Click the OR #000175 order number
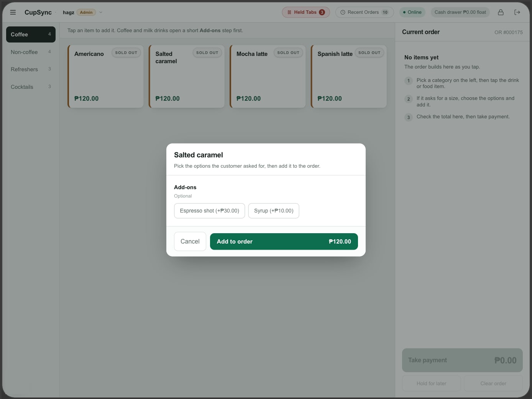Image resolution: width=532 pixels, height=399 pixels. 508,32
